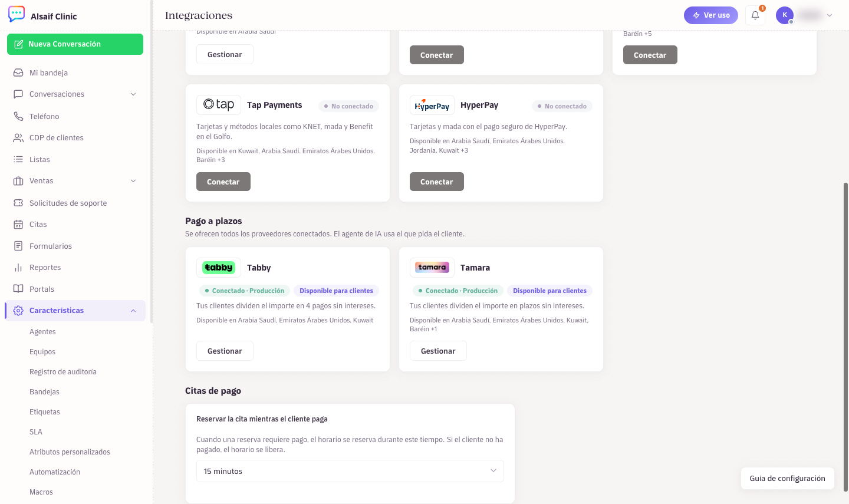Open the Formularios form icon
The height and width of the screenshot is (504, 849).
[18, 246]
